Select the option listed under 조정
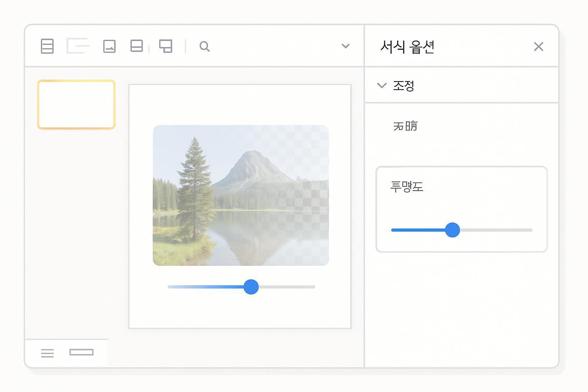This screenshot has height=392, width=588. point(405,126)
